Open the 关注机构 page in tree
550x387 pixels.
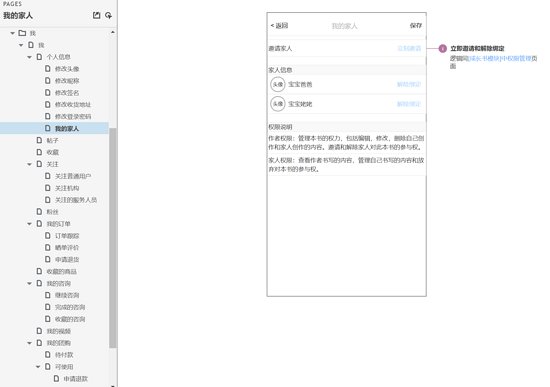[x=67, y=188]
